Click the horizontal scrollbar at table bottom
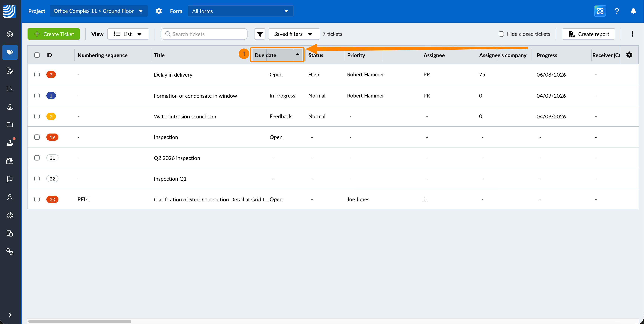The width and height of the screenshot is (644, 324). (x=80, y=321)
